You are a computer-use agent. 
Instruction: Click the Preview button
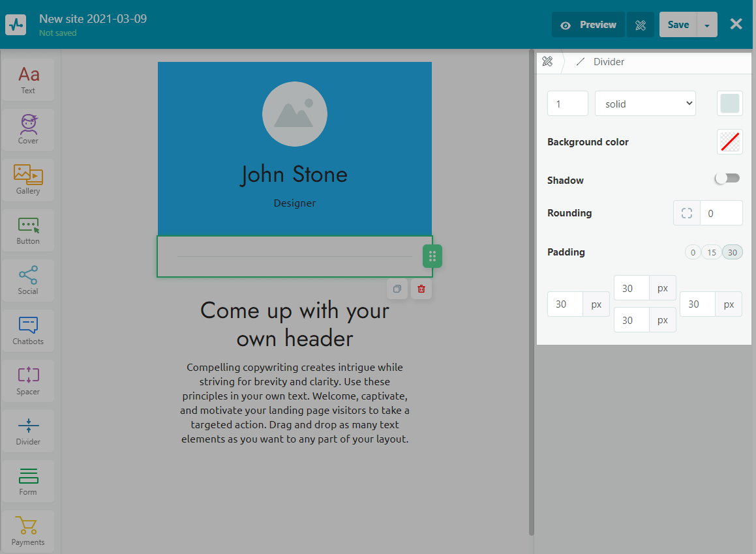(588, 25)
